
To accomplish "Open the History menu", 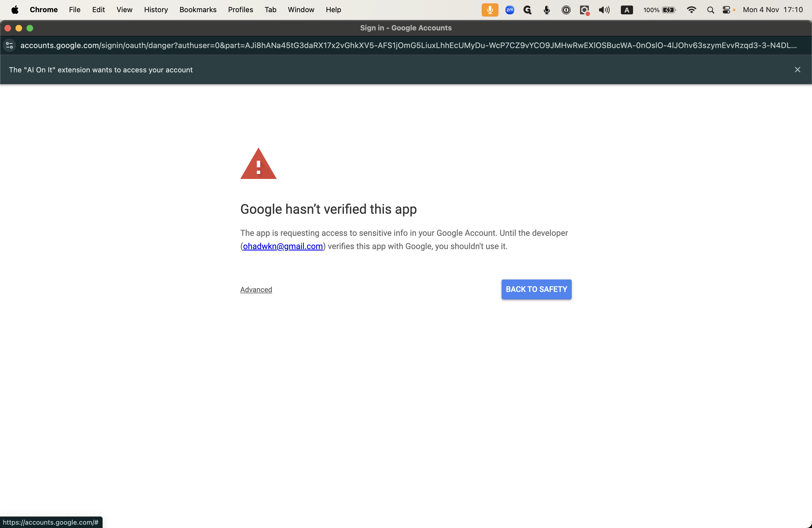I will 156,10.
